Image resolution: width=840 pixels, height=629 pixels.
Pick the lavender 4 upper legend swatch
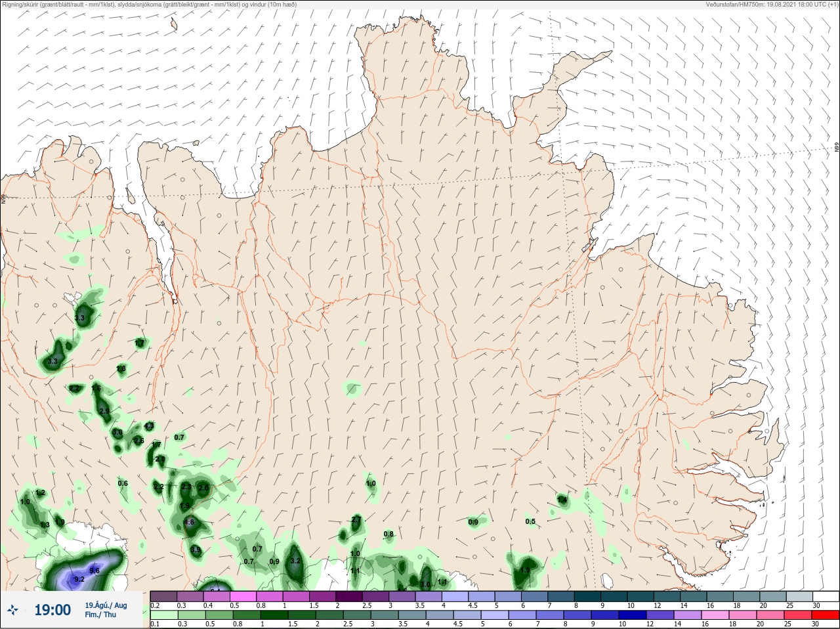[x=455, y=596]
